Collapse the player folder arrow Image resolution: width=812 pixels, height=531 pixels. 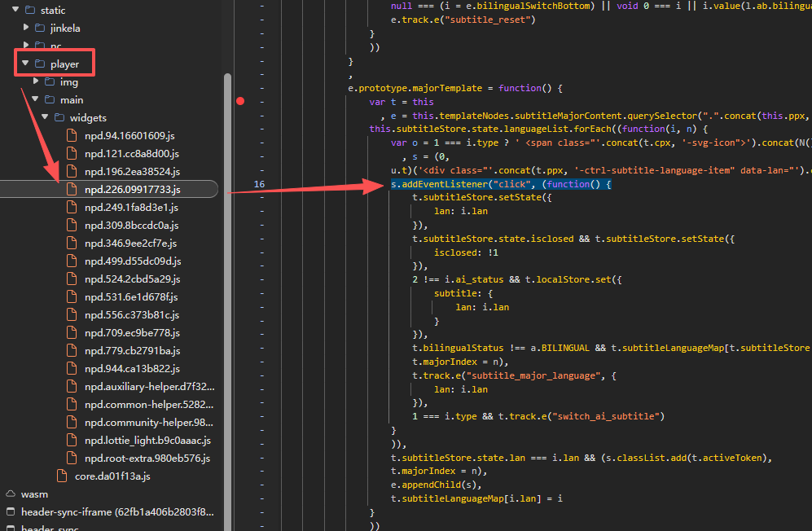tap(25, 64)
